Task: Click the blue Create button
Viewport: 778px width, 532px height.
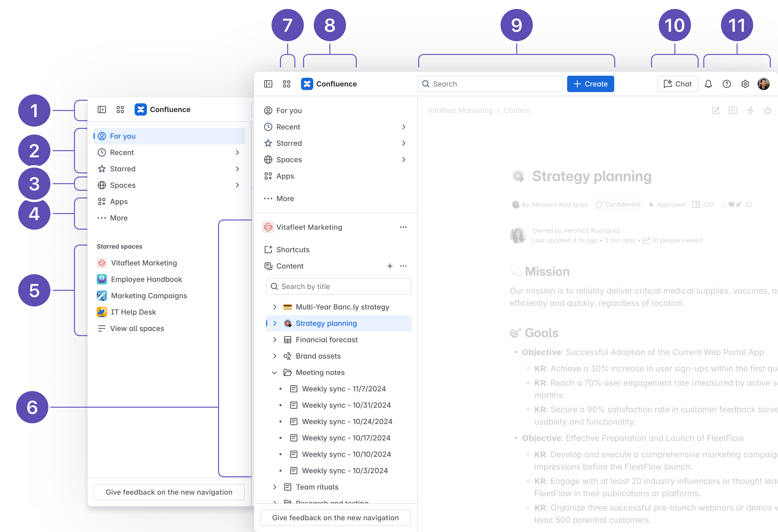Action: coord(590,84)
